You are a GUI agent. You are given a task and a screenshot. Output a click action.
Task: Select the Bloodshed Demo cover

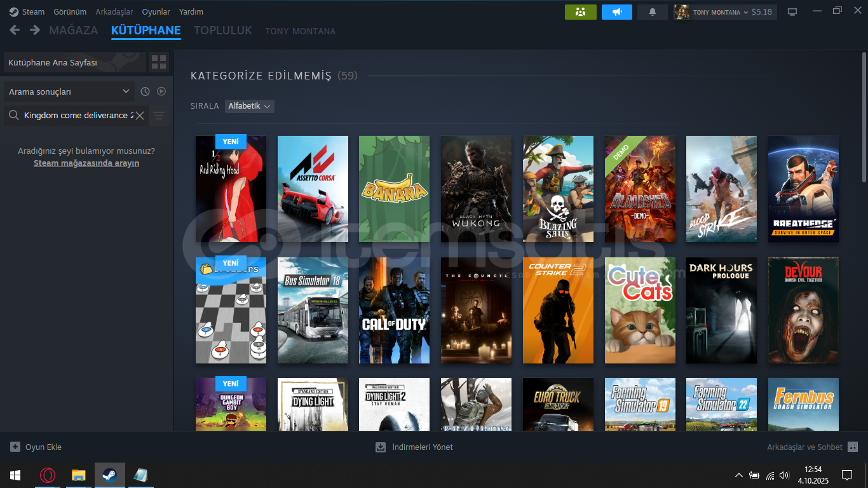click(x=640, y=189)
